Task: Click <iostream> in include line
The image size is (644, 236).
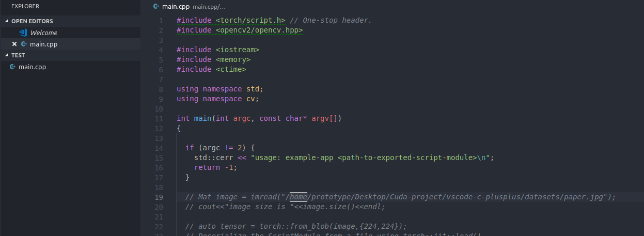Action: pos(238,50)
